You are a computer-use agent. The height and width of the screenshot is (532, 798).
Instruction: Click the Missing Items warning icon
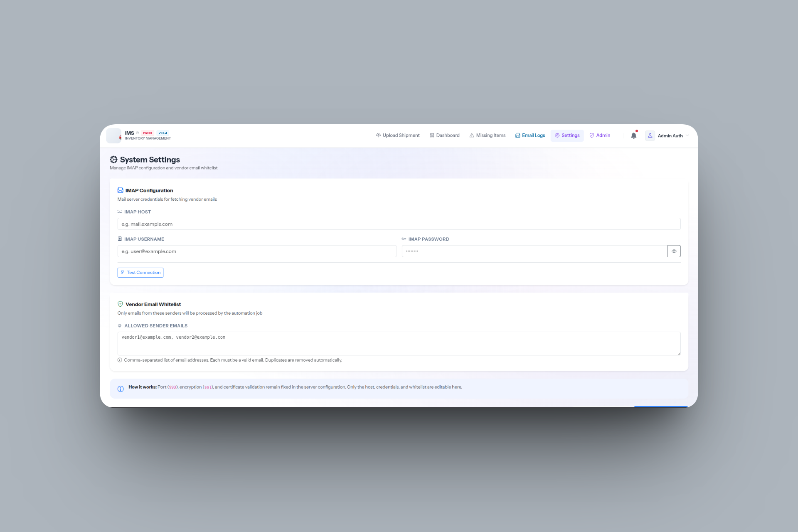point(472,135)
